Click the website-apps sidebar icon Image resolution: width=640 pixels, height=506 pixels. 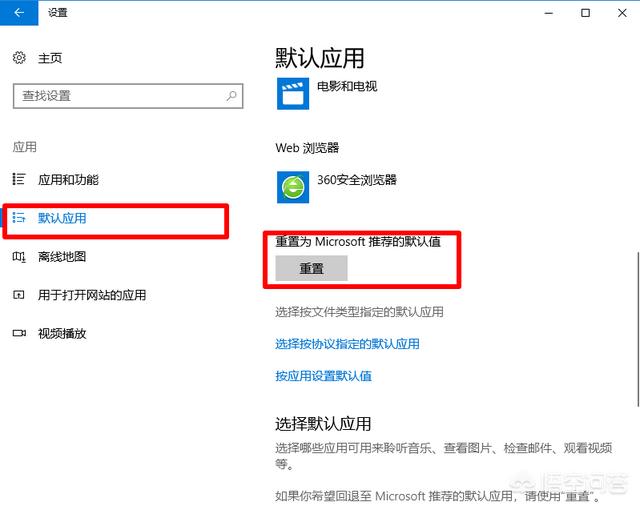pos(18,295)
